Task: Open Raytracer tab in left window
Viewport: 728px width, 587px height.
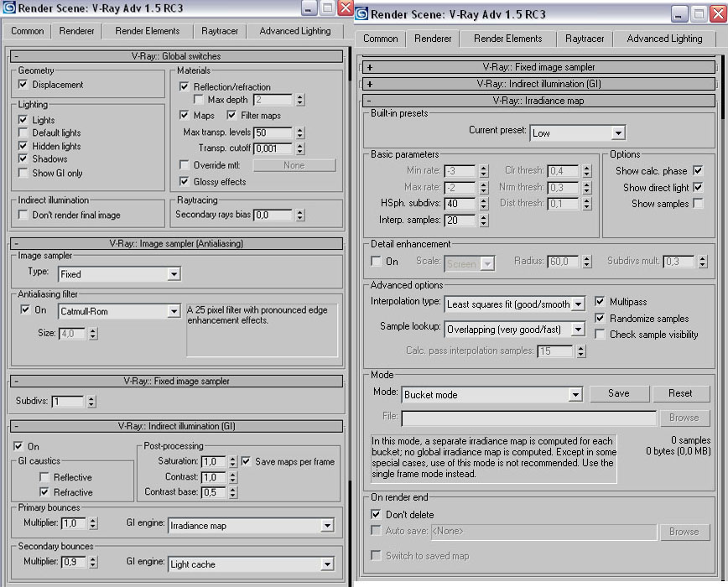Action: 220,31
